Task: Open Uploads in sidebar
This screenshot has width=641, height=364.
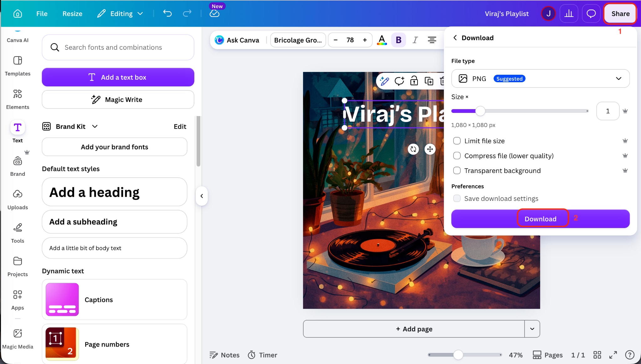Action: (x=18, y=200)
